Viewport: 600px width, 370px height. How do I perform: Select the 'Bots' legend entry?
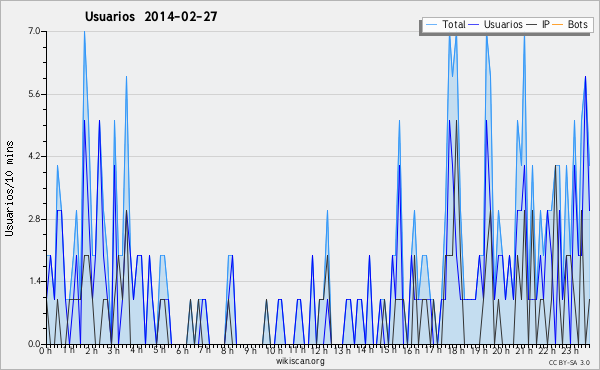(577, 24)
